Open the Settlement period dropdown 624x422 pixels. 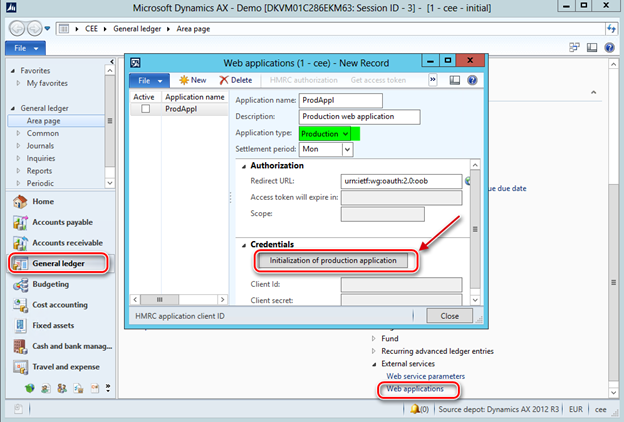[x=347, y=149]
